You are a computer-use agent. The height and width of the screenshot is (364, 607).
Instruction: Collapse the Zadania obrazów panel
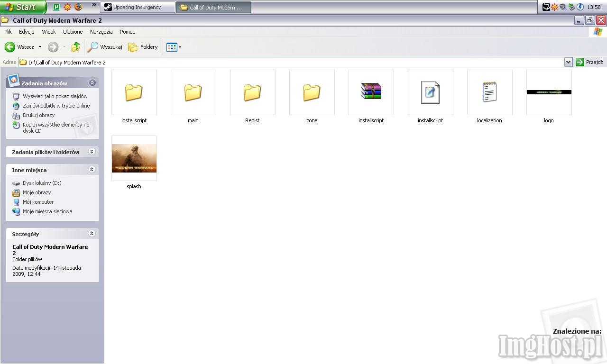pyautogui.click(x=92, y=82)
